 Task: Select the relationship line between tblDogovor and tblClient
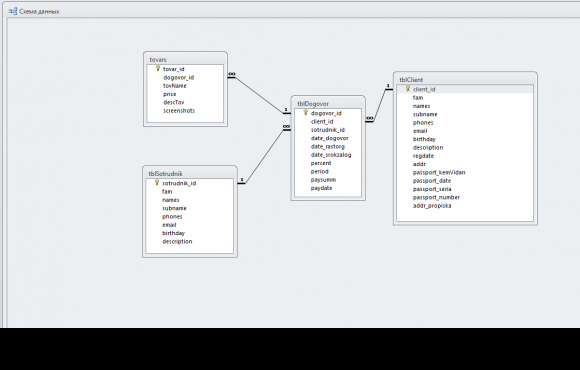(379, 105)
